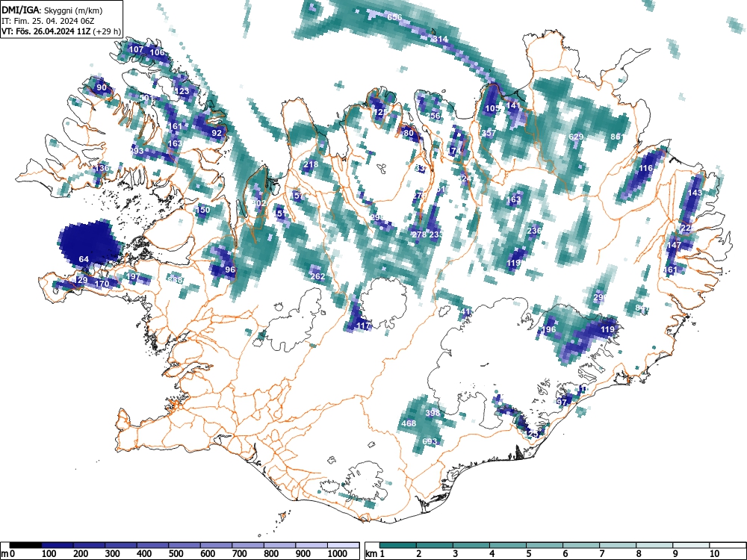The height and width of the screenshot is (560, 747).
Task: Click the '8' label on the kilometre legend
Action: (x=639, y=554)
